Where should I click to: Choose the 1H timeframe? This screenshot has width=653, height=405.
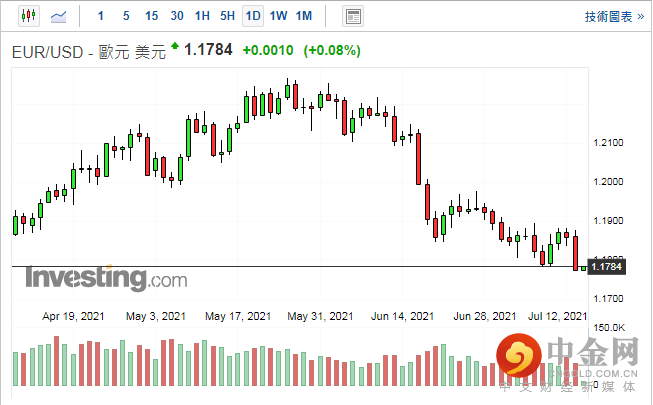pyautogui.click(x=202, y=16)
